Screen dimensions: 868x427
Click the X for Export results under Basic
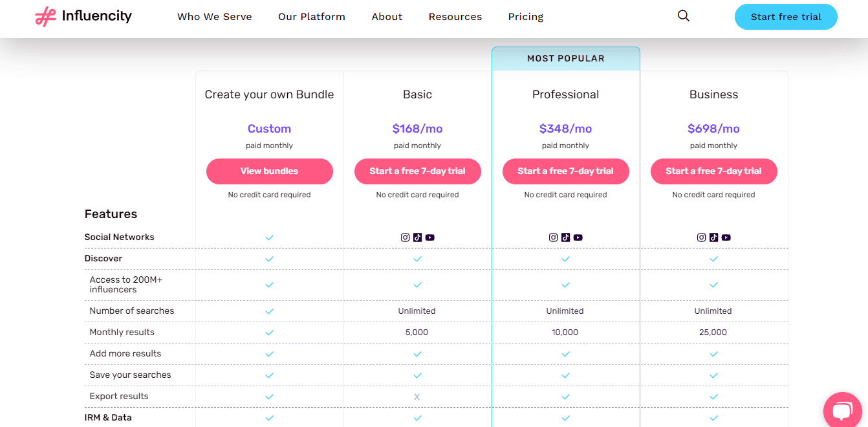(417, 396)
